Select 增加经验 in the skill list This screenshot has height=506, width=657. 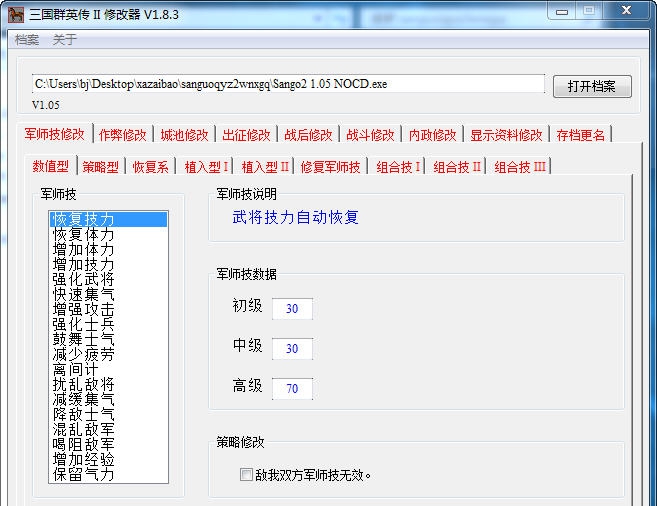coord(108,459)
